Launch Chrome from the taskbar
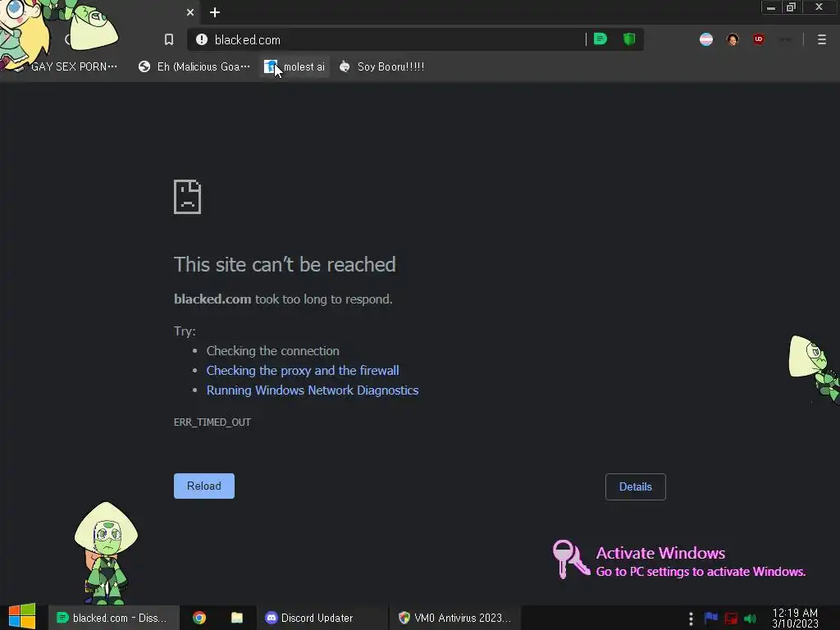The height and width of the screenshot is (630, 840). tap(199, 618)
